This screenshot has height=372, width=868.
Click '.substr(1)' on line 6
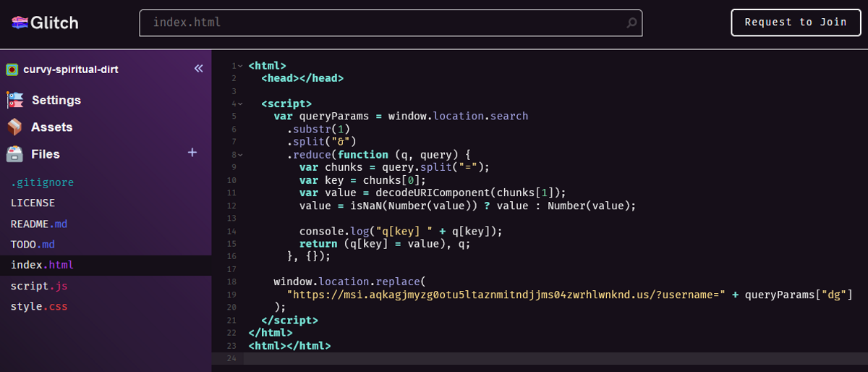(318, 129)
